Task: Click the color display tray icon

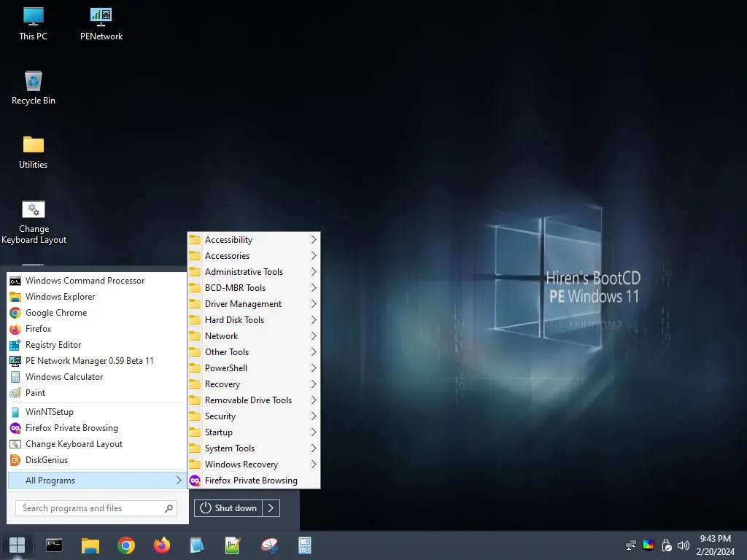Action: 649,545
